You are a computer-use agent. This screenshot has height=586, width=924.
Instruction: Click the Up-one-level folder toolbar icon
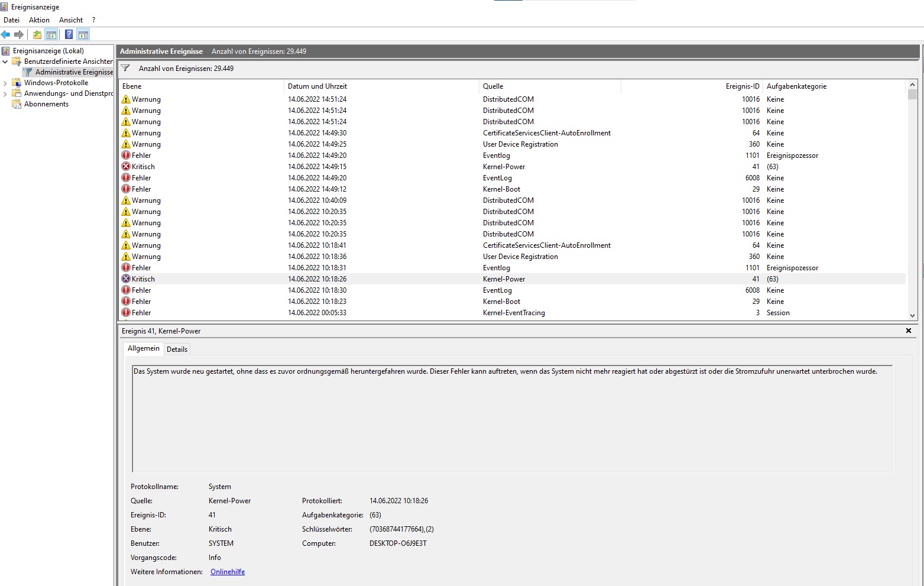click(x=37, y=34)
